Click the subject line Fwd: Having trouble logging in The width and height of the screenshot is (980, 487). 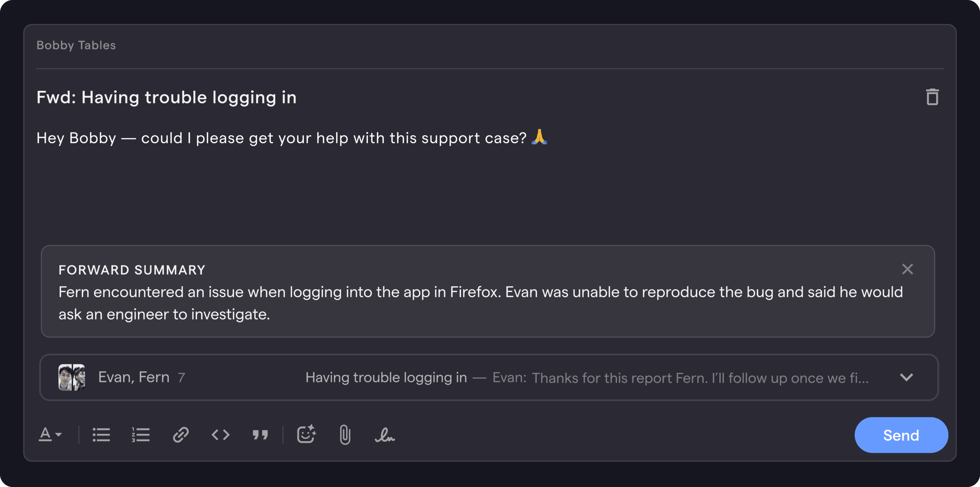click(167, 97)
